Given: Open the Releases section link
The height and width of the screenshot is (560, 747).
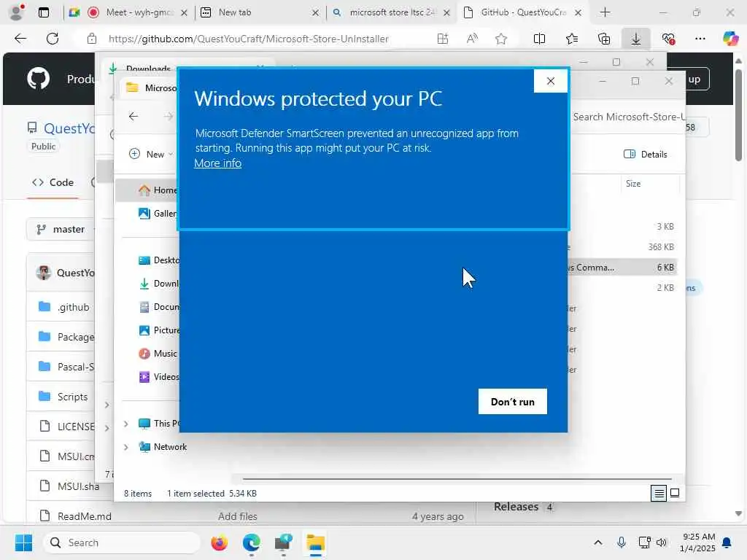Looking at the screenshot, I should [516, 507].
